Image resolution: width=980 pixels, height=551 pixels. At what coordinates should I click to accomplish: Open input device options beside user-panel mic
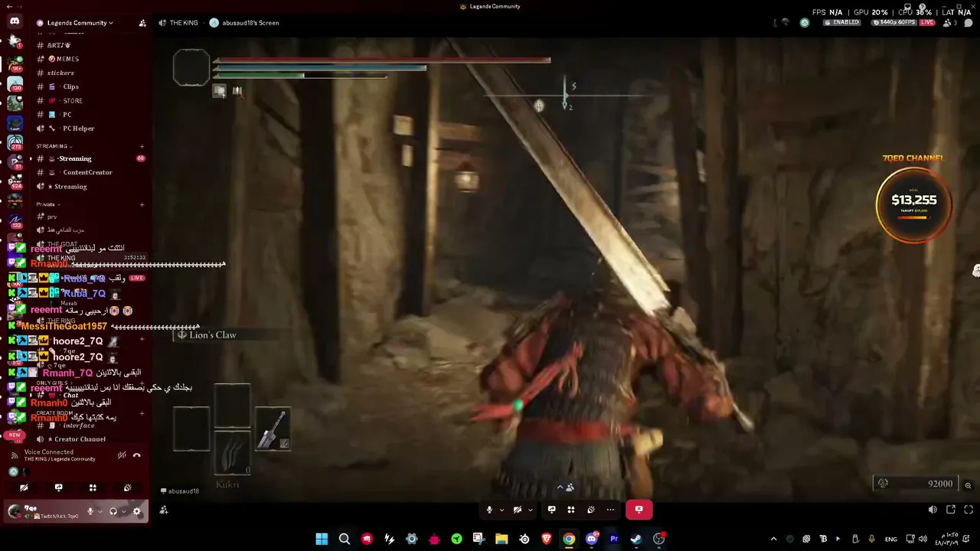click(100, 511)
